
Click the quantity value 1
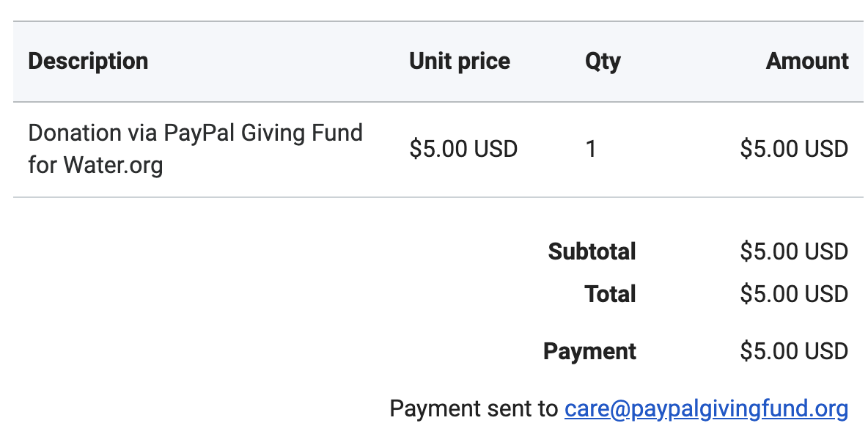click(x=591, y=149)
